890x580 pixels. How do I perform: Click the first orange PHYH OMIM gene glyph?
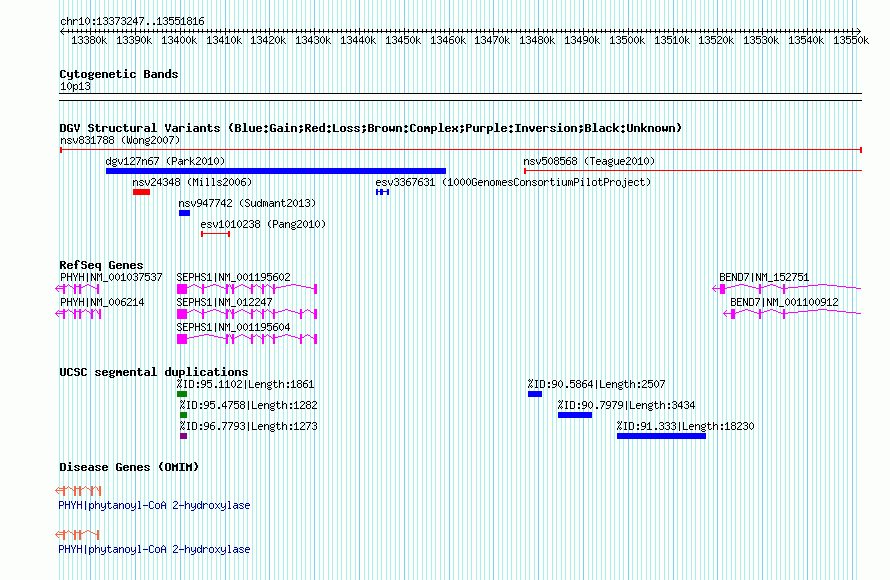point(78,490)
